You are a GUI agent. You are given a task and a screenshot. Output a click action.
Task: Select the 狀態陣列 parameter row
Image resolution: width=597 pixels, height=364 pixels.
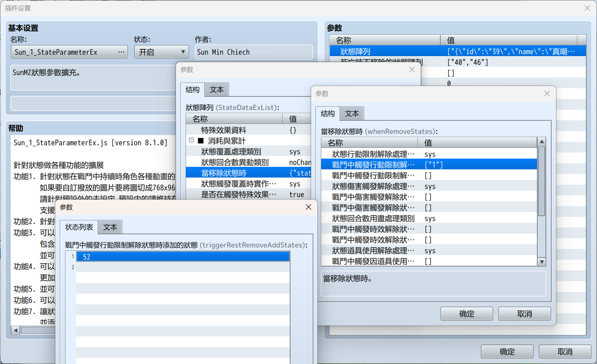tap(457, 51)
